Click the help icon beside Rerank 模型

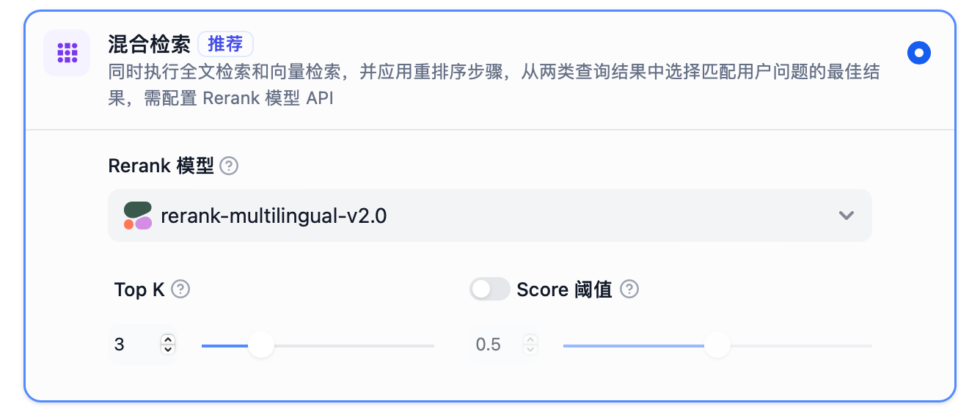click(x=230, y=166)
